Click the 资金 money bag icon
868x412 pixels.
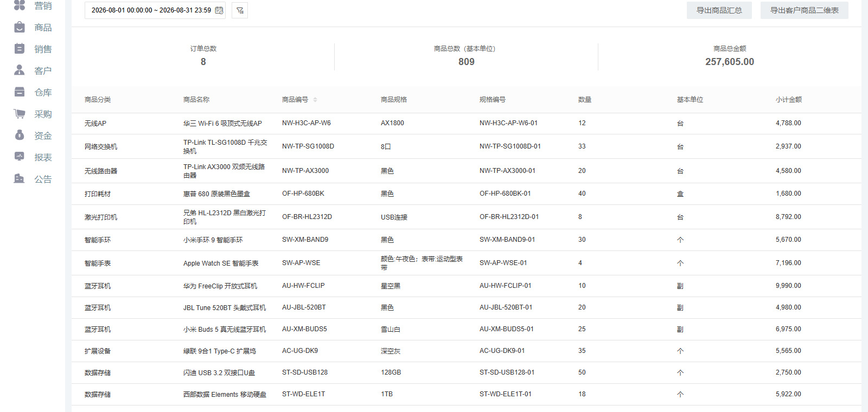pyautogui.click(x=20, y=136)
